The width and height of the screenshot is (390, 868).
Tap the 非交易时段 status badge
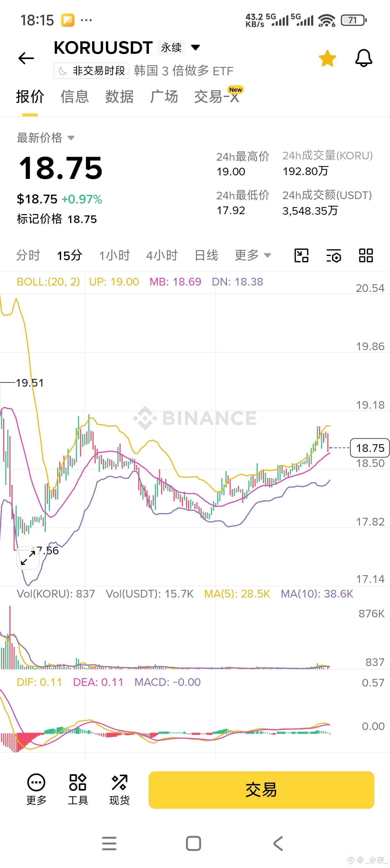coord(91,71)
